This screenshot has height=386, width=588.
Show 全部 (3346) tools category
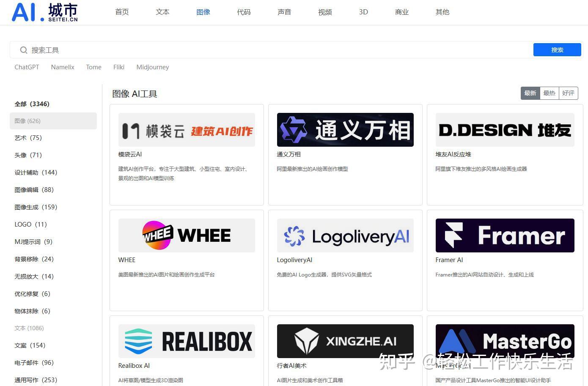32,104
